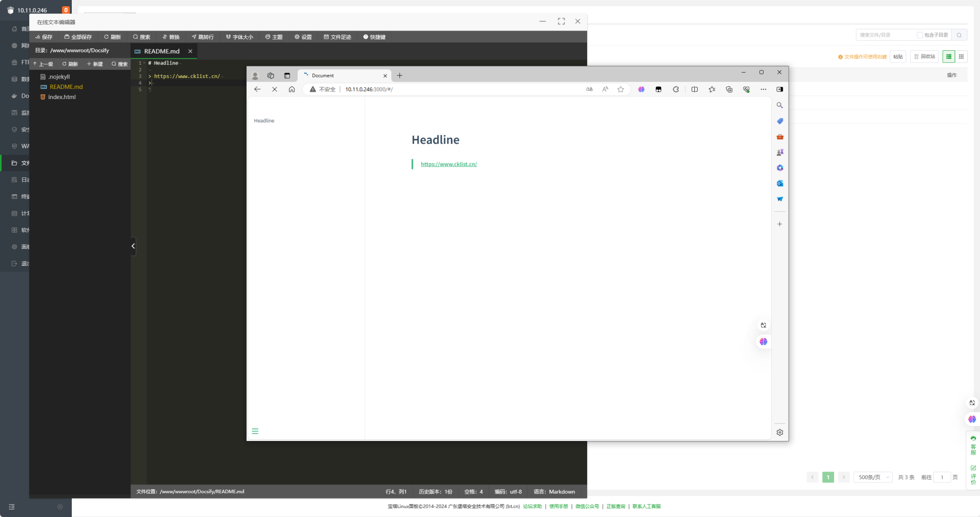Open Edge sidebar settings gear
The width and height of the screenshot is (980, 517).
point(780,432)
